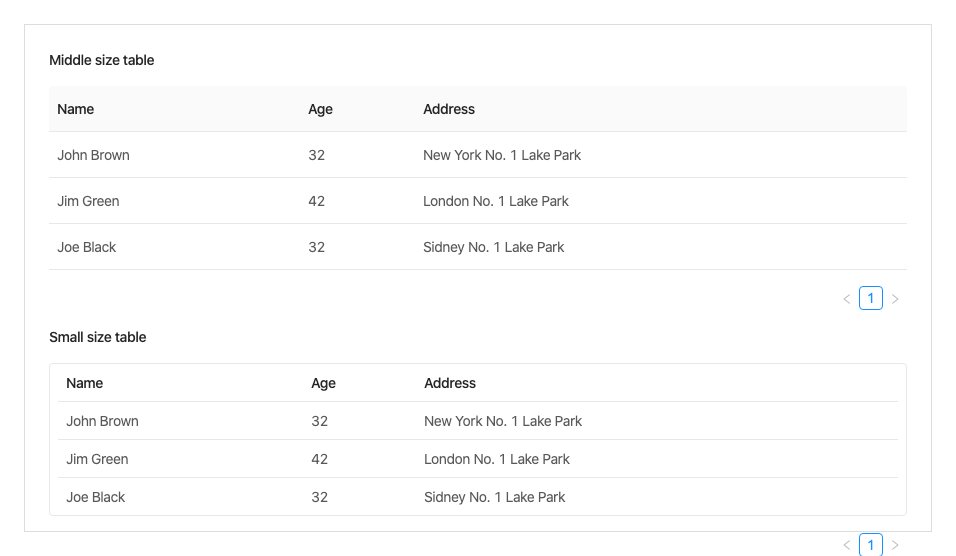Viewport: 956px width, 556px height.
Task: Select John Brown row in small size table
Action: [x=103, y=421]
